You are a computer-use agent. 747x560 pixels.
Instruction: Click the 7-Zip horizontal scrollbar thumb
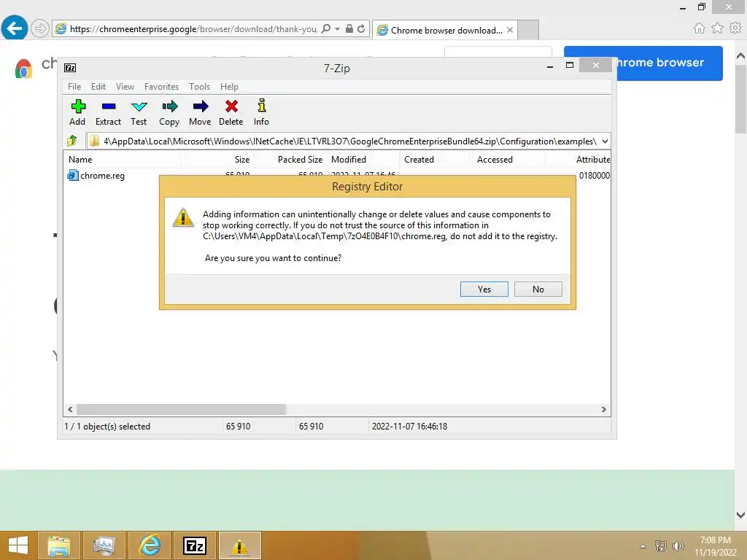181,410
